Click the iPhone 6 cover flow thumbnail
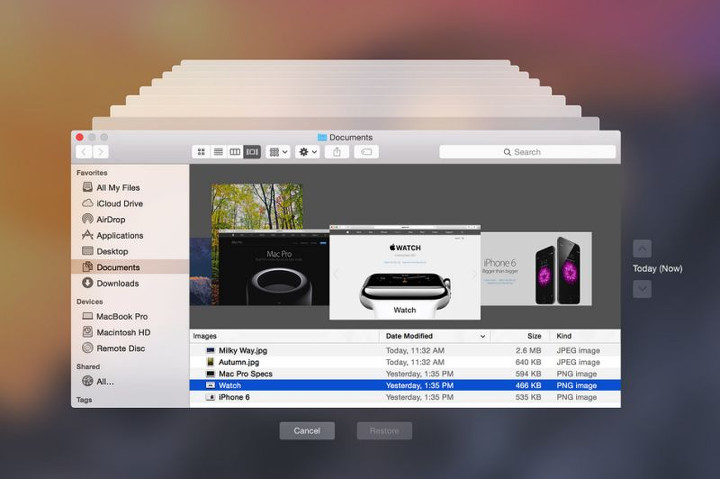This screenshot has height=479, width=720. click(536, 269)
